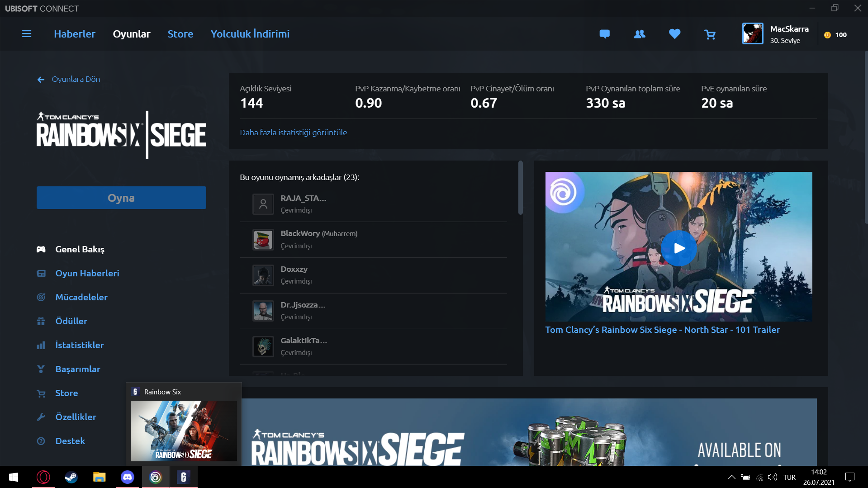This screenshot has width=868, height=488.
Task: Open Steam from the taskbar
Action: pyautogui.click(x=71, y=477)
